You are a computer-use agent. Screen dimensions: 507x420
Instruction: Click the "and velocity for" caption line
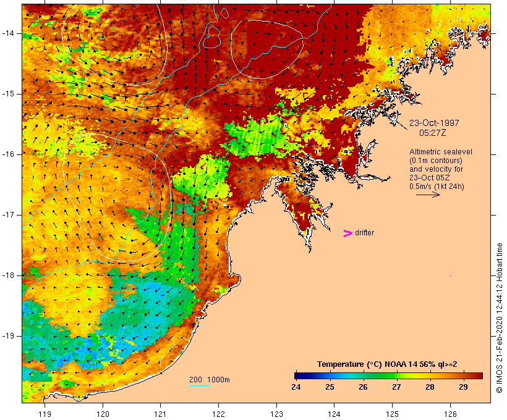tap(436, 169)
